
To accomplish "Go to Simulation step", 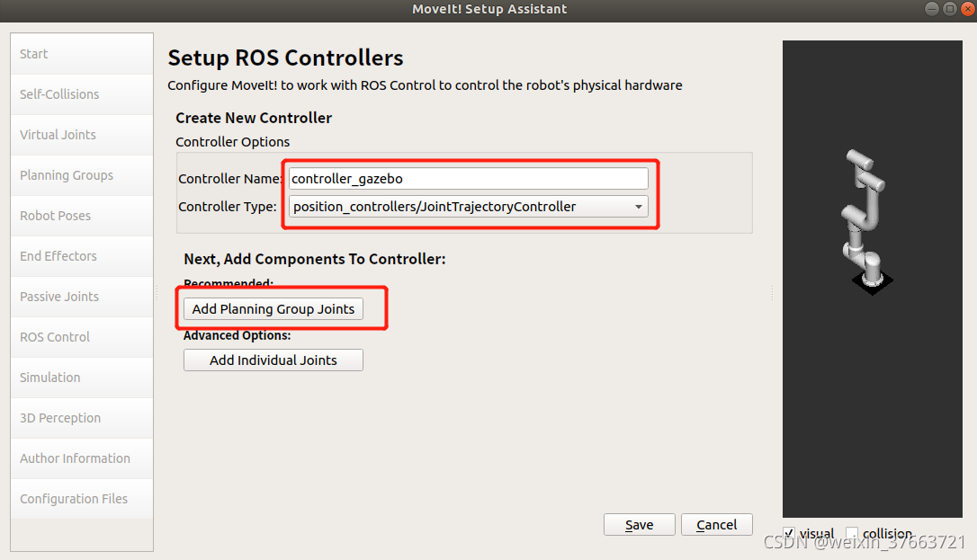I will coord(82,378).
